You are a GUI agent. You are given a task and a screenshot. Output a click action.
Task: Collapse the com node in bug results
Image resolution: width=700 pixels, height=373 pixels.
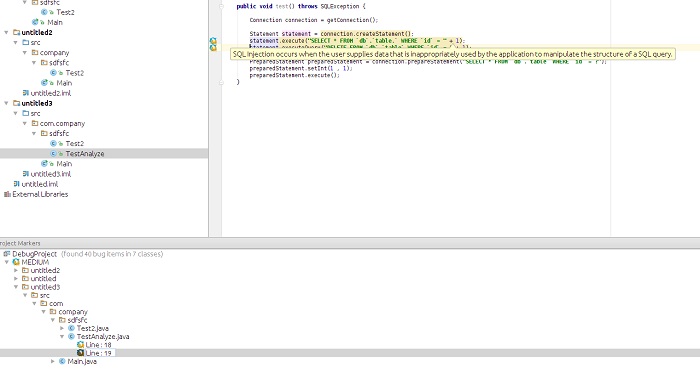click(x=34, y=303)
